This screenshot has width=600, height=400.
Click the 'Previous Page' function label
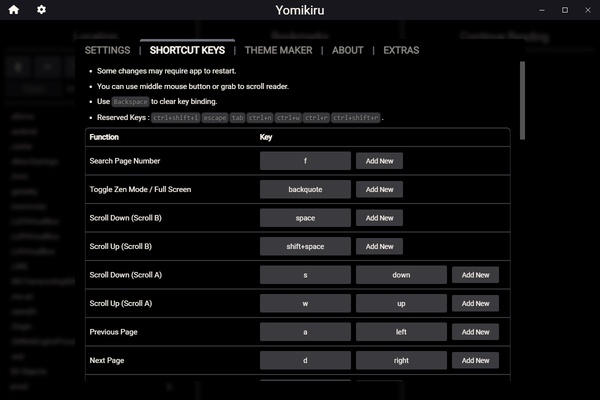click(x=113, y=332)
